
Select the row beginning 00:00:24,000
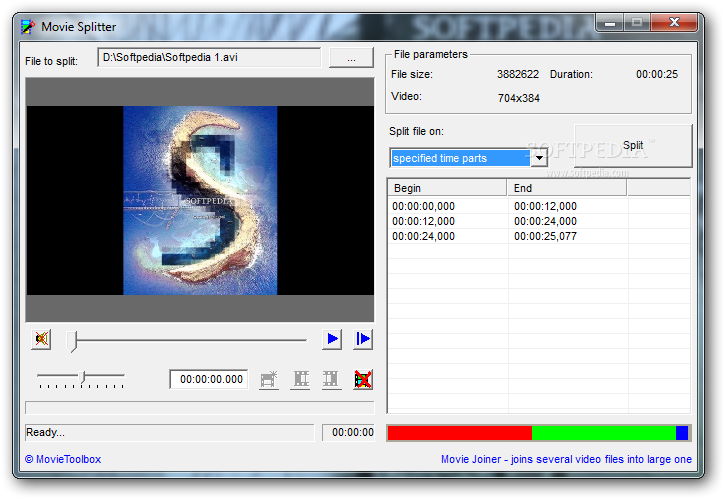coord(539,236)
